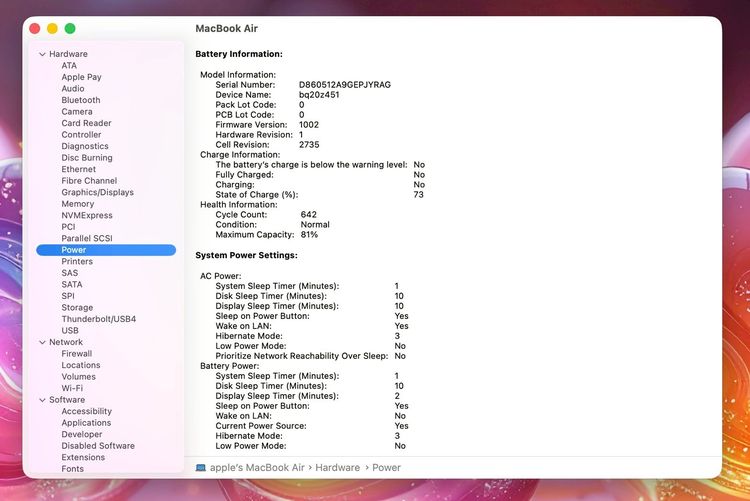Collapse the Hardware section chevron
750x501 pixels.
42,54
